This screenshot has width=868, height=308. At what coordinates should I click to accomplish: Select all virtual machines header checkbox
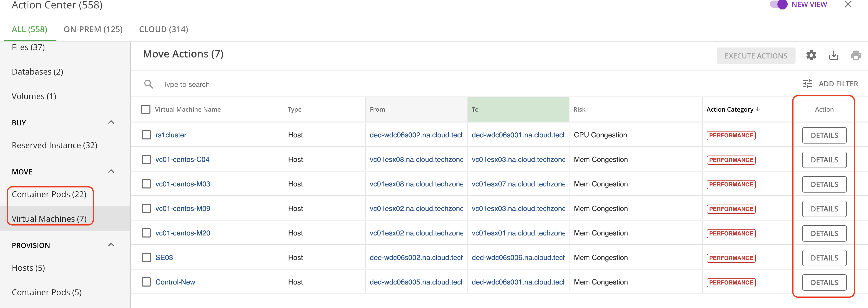(x=146, y=109)
